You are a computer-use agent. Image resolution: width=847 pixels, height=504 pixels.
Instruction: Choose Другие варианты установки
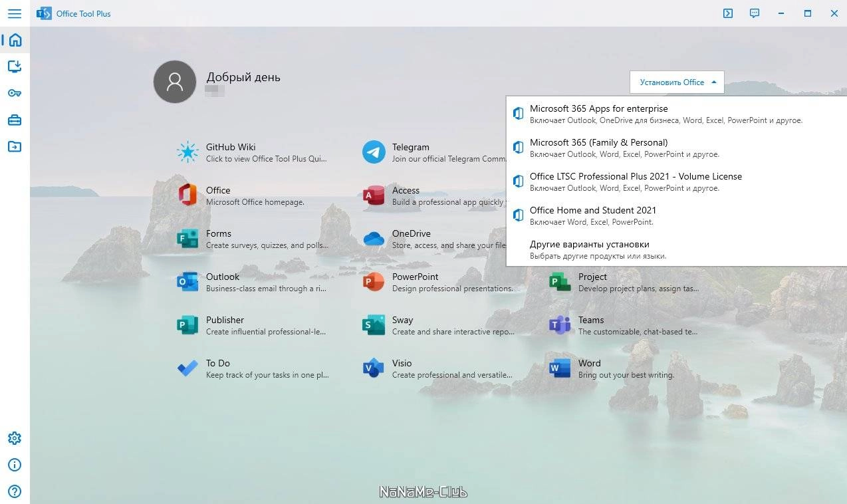(x=676, y=249)
